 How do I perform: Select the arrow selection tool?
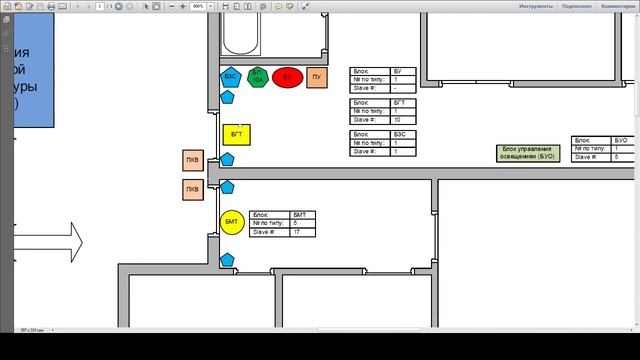click(146, 6)
